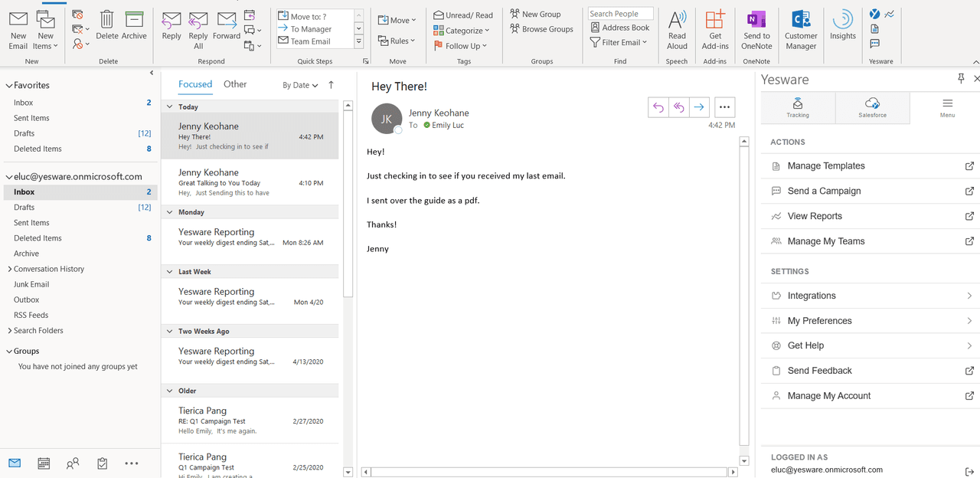The width and height of the screenshot is (980, 478).
Task: Mark message Unread/Read
Action: click(x=463, y=15)
